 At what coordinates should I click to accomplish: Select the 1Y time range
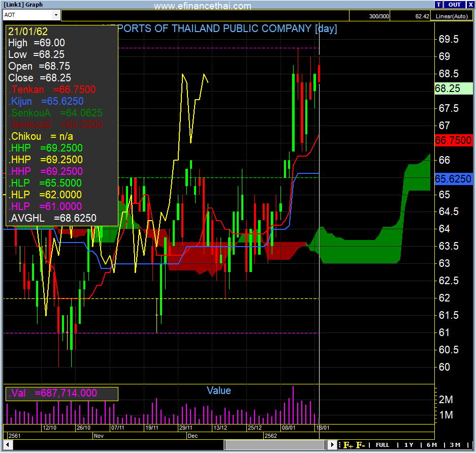click(408, 445)
